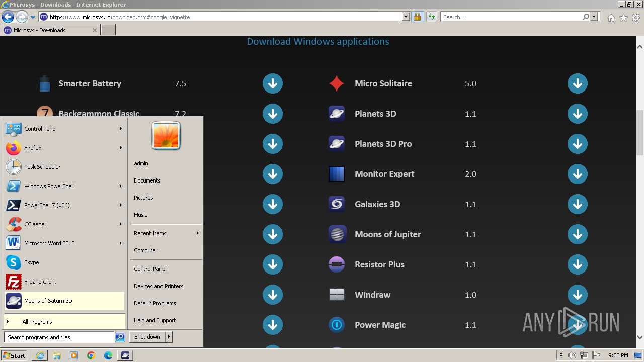Download Moons of Jupiter via its arrow icon
Image resolution: width=644 pixels, height=362 pixels.
[578, 234]
